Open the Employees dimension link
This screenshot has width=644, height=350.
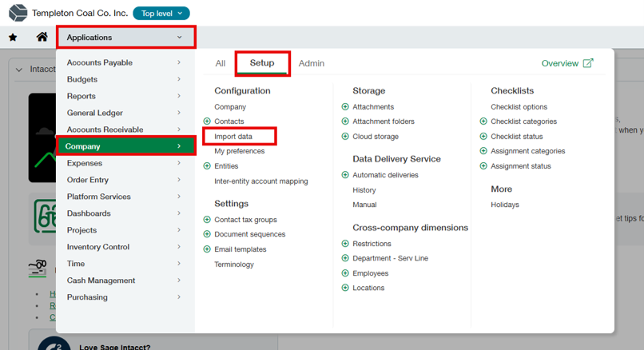(371, 273)
